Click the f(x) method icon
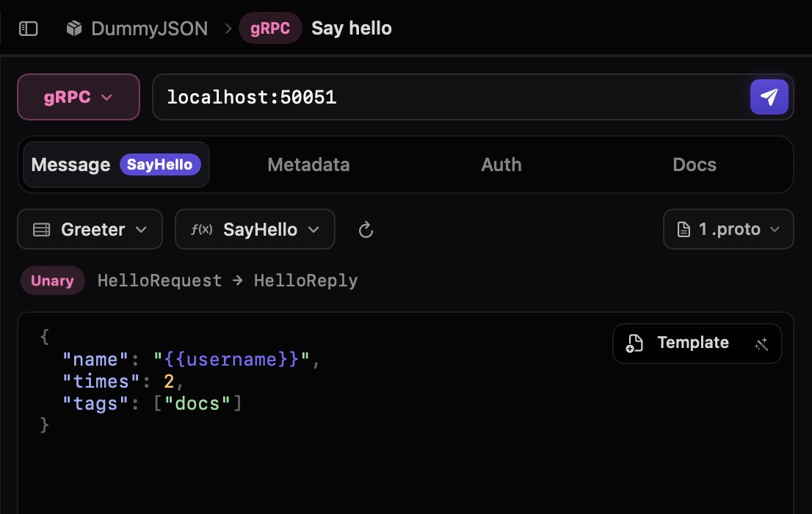The image size is (812, 514). (x=201, y=229)
